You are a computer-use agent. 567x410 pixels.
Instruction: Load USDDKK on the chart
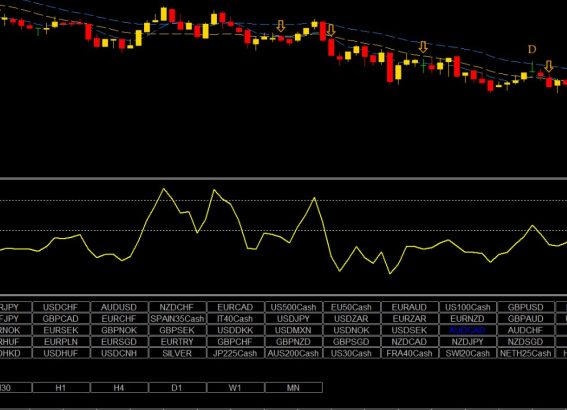(x=235, y=330)
